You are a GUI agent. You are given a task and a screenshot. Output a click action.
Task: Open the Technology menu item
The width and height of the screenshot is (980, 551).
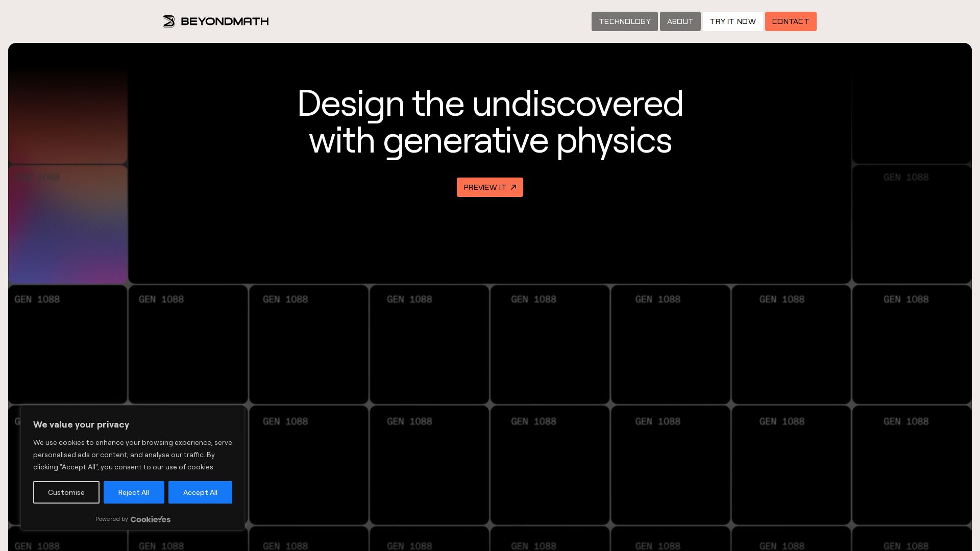pos(624,21)
